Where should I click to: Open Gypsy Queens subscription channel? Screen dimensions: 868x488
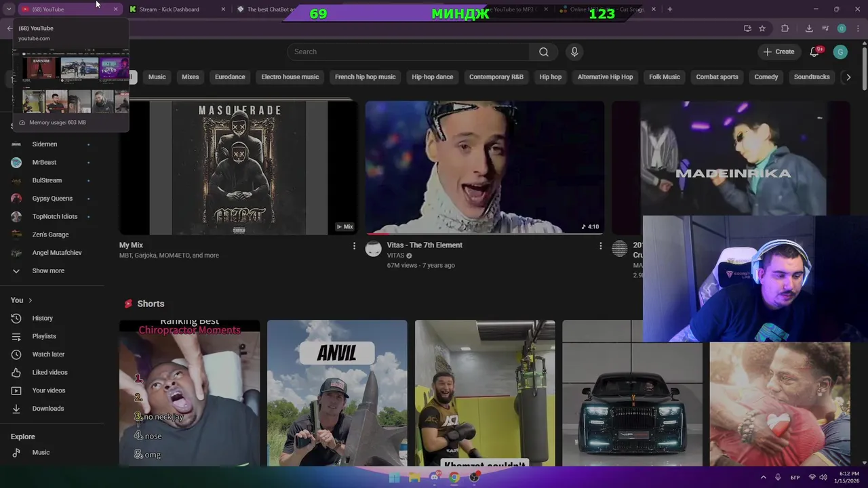(x=52, y=199)
